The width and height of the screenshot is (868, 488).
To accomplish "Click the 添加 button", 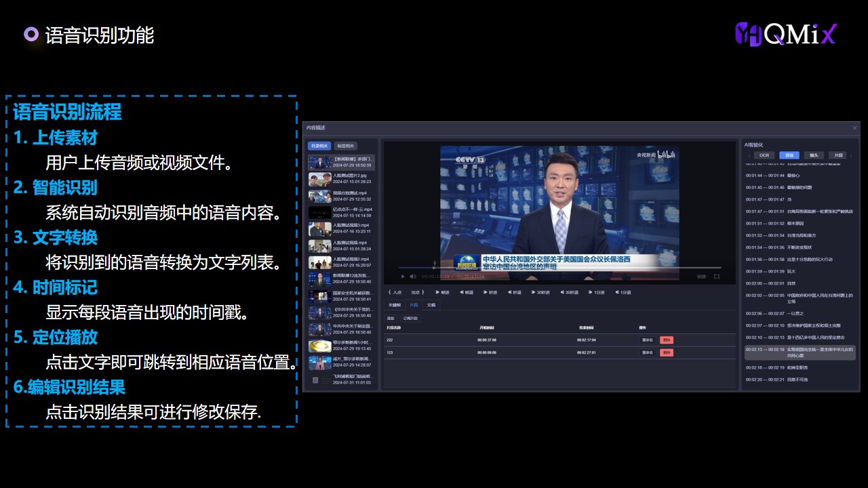I will click(x=391, y=318).
